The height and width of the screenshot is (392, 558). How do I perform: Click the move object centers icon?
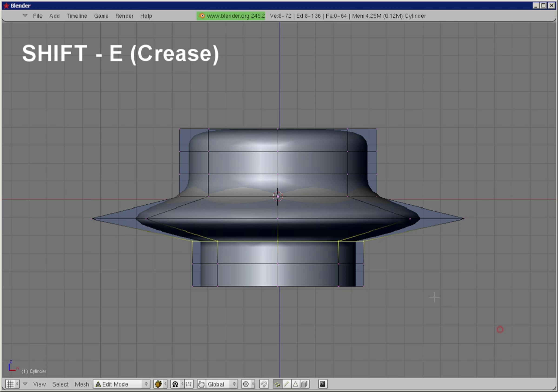click(189, 384)
